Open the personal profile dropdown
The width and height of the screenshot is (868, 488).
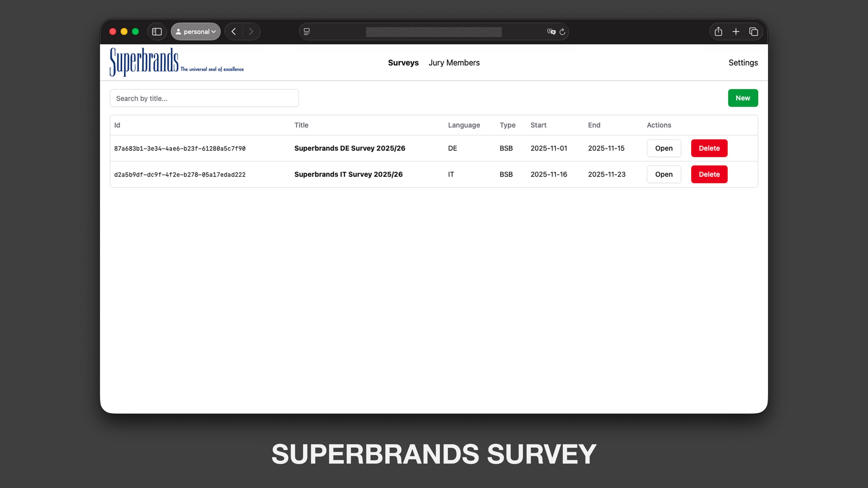196,31
